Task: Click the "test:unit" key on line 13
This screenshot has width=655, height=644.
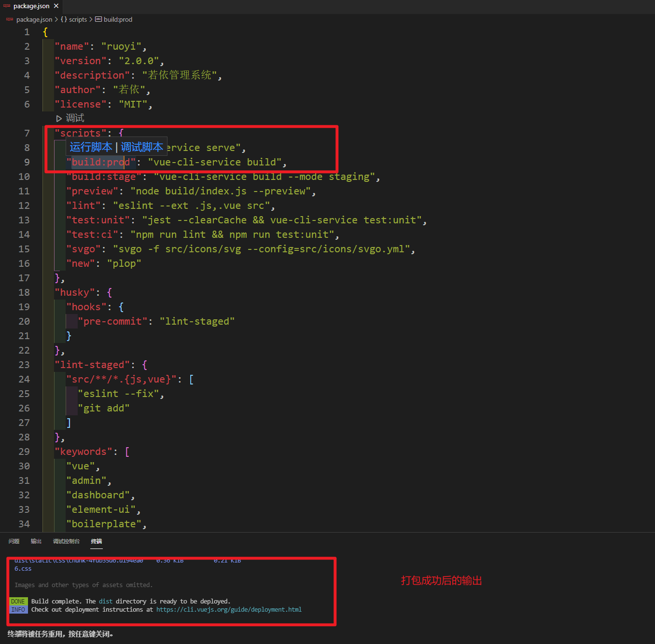Action: tap(98, 220)
